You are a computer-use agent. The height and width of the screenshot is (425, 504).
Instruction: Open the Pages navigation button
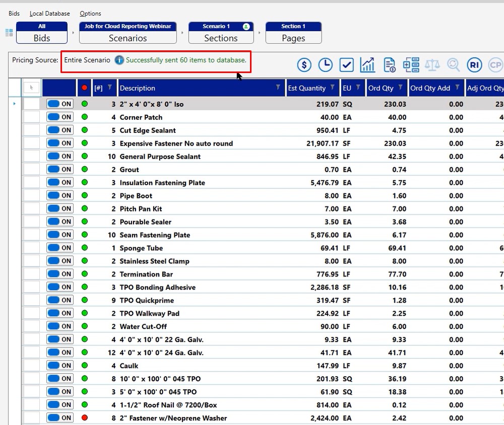(293, 33)
